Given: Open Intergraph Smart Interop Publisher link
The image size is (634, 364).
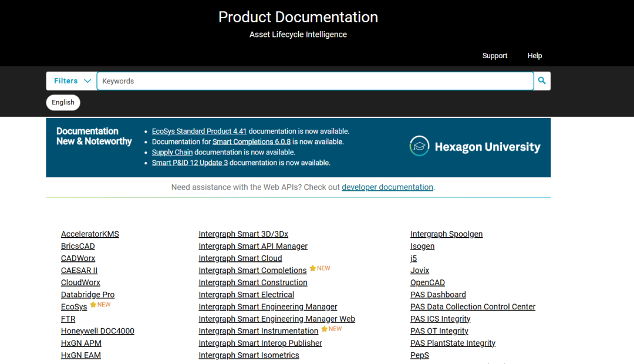Looking at the screenshot, I should point(261,343).
